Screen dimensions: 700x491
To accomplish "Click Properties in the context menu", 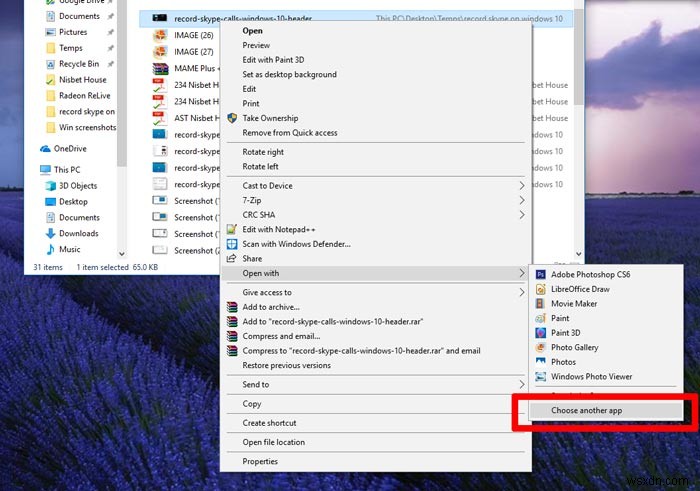I will (x=260, y=462).
